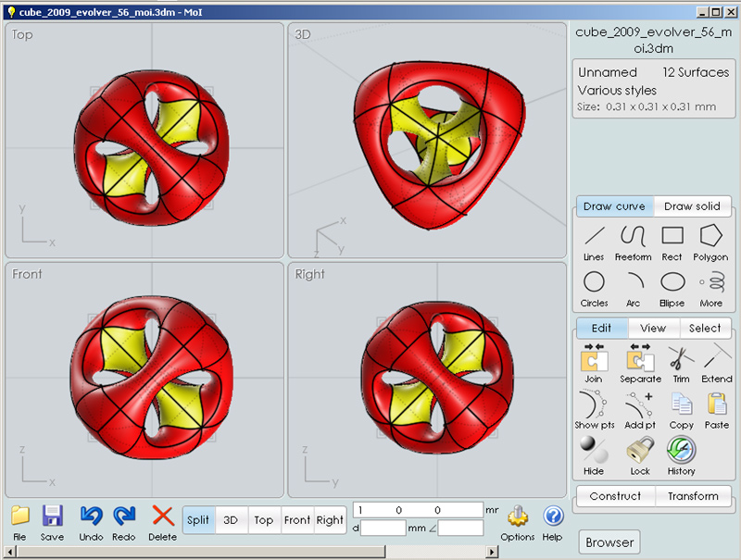Click the Add pt tool
Image resolution: width=741 pixels, height=560 pixels.
click(x=640, y=410)
